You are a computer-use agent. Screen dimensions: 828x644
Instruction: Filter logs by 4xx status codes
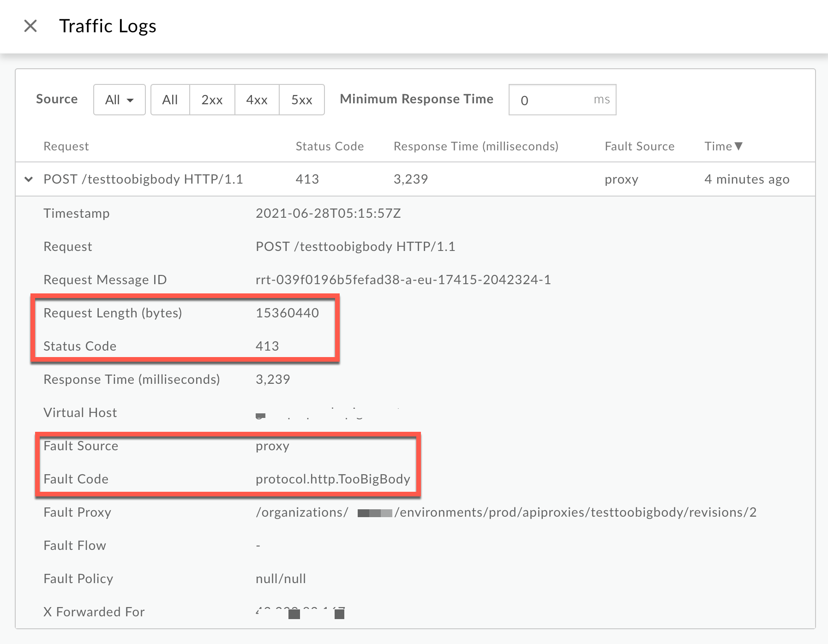coord(257,100)
